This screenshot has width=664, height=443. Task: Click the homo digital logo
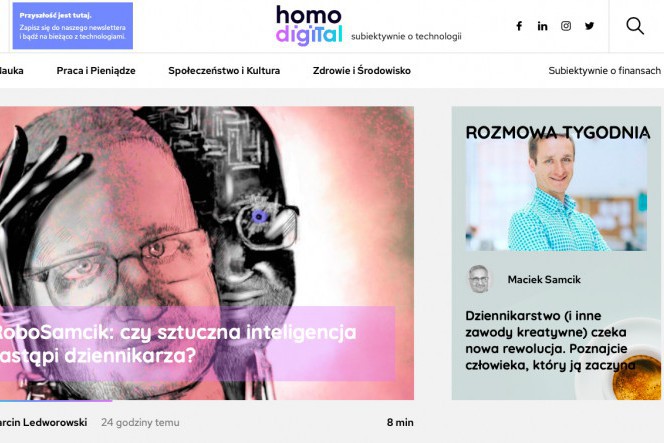[309, 25]
